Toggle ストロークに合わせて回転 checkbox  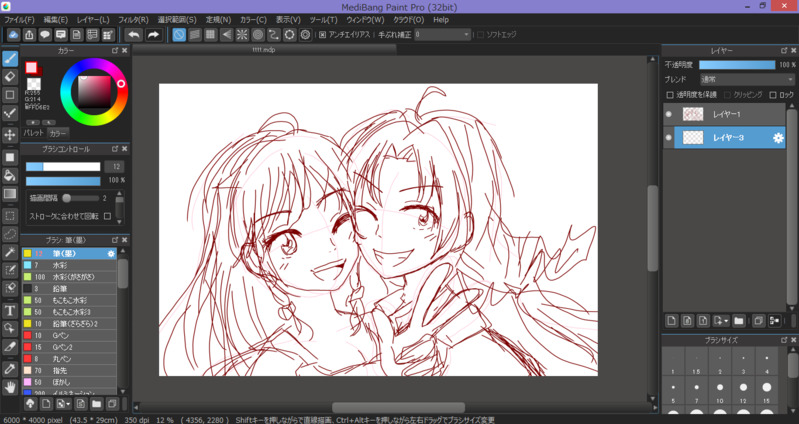(108, 216)
